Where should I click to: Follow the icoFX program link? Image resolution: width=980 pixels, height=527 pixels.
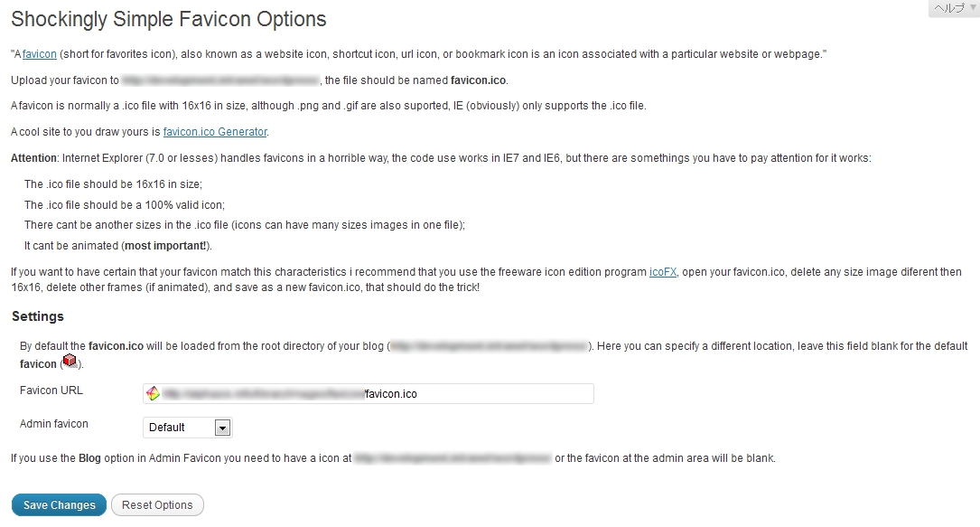663,272
